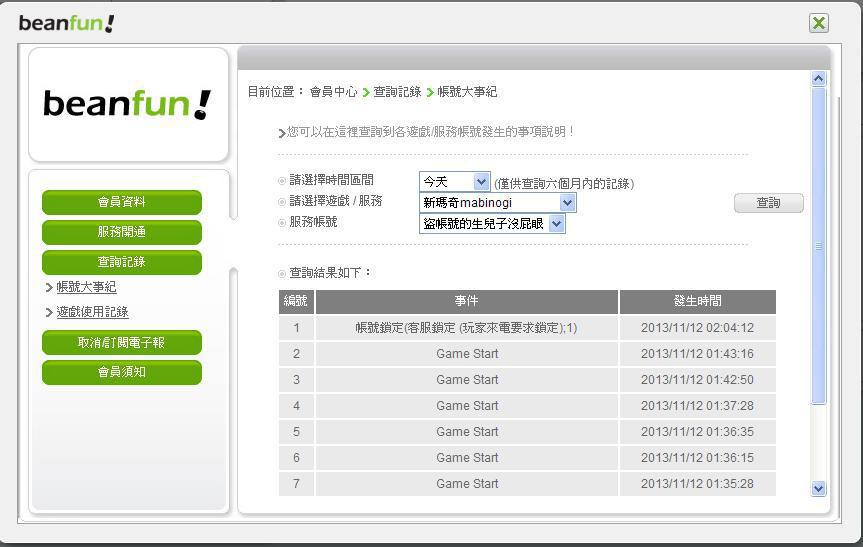Image resolution: width=863 pixels, height=547 pixels.
Task: Click Game Start event in row 7
Action: 467,484
